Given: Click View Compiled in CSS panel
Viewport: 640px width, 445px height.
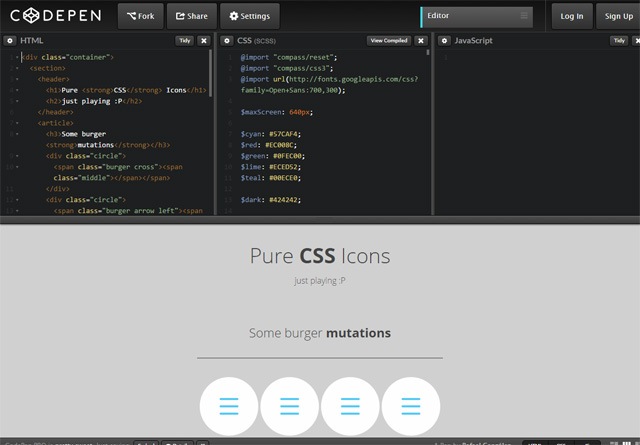Looking at the screenshot, I should coord(389,40).
